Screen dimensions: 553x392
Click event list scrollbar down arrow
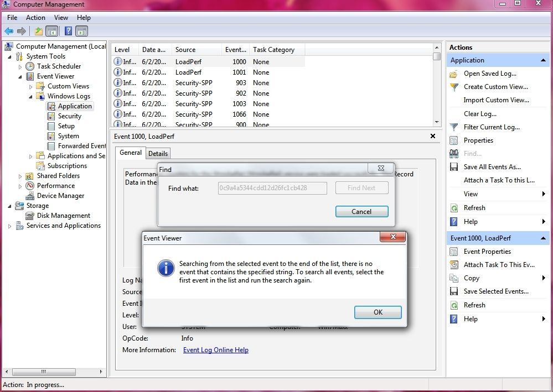click(437, 122)
